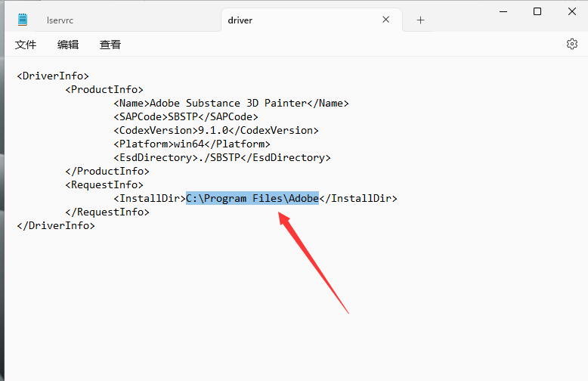The width and height of the screenshot is (588, 381).
Task: Open the 查看 menu
Action: click(110, 45)
